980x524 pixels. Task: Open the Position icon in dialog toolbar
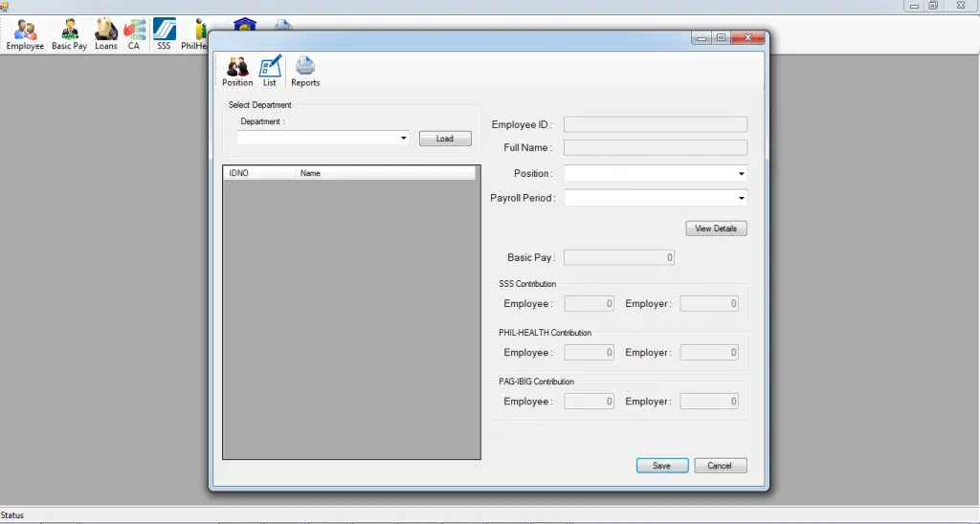(237, 71)
